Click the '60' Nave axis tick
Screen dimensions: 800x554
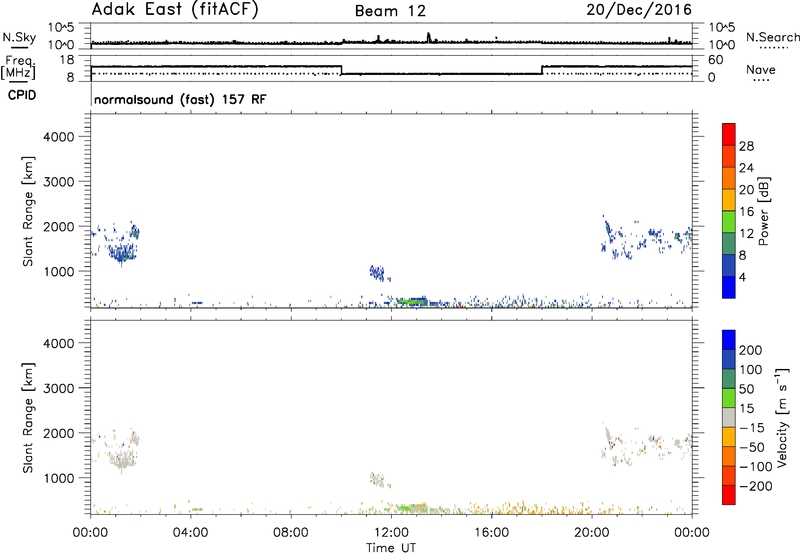(716, 60)
